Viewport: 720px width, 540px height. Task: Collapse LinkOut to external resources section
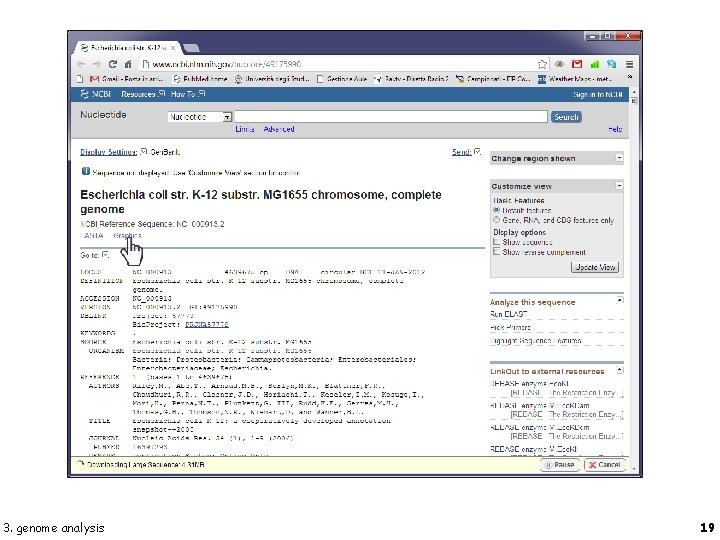pos(619,370)
